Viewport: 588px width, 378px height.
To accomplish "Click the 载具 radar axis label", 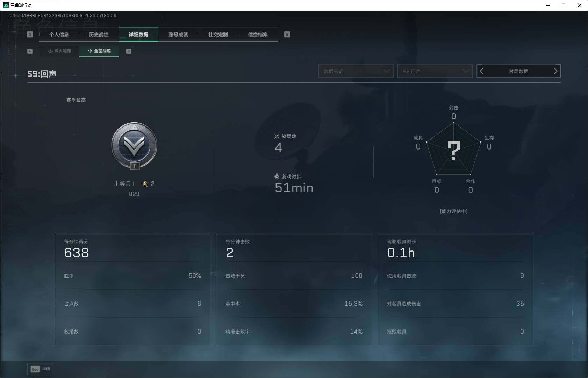I will point(418,138).
